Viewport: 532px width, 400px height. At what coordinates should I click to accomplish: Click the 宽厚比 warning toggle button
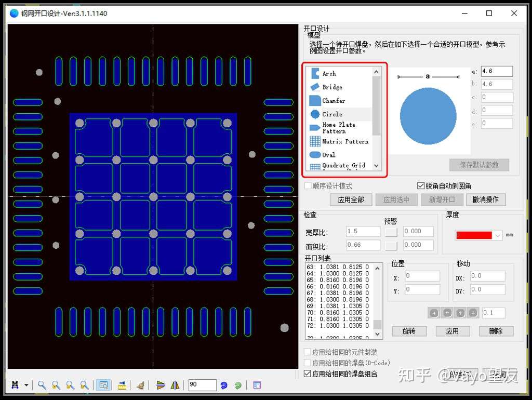coord(391,232)
